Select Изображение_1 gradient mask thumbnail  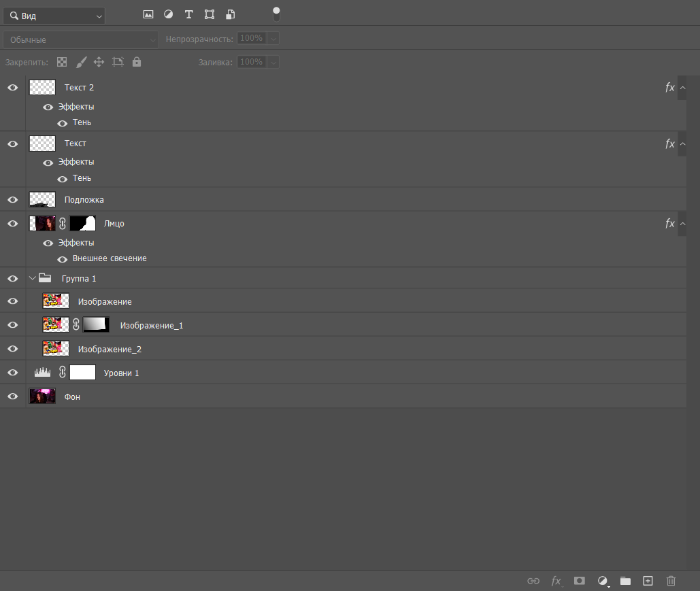click(96, 324)
